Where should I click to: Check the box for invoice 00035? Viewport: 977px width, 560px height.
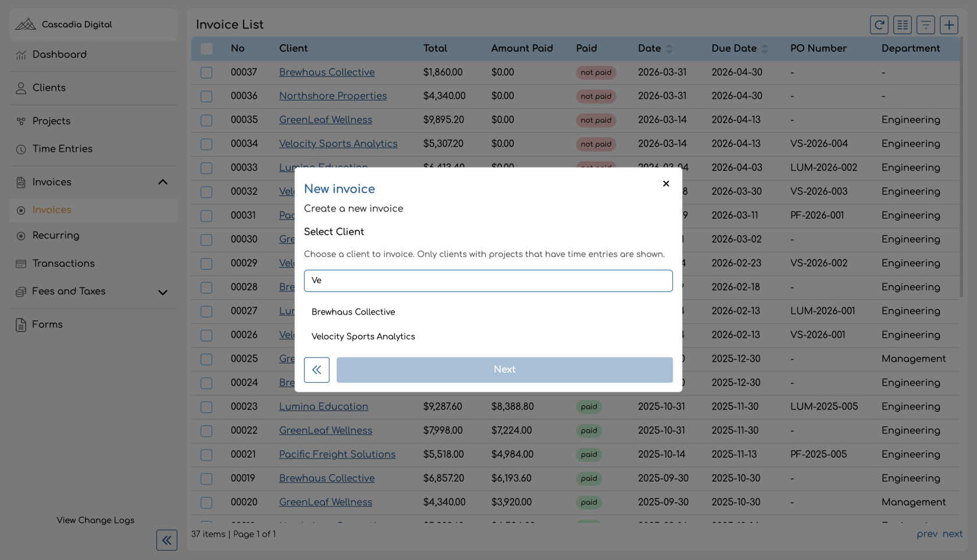pyautogui.click(x=206, y=120)
